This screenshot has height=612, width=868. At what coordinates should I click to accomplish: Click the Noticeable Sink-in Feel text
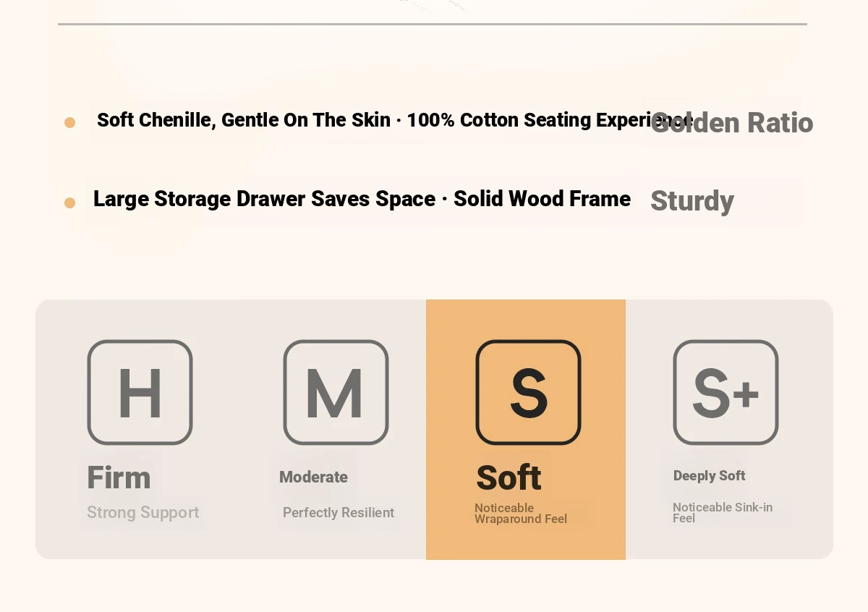click(722, 512)
